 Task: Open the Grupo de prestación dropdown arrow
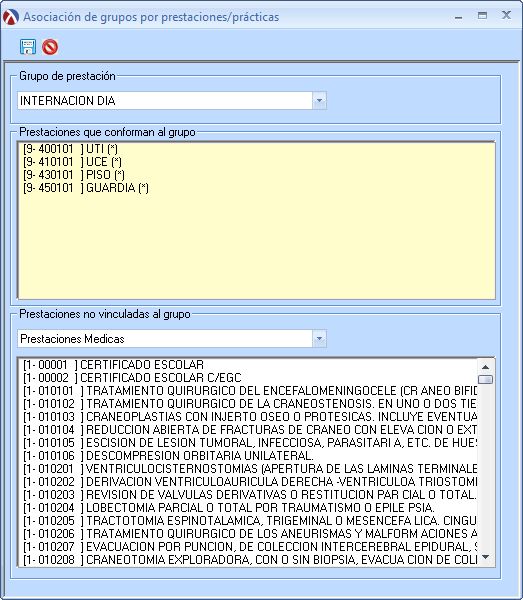(319, 101)
